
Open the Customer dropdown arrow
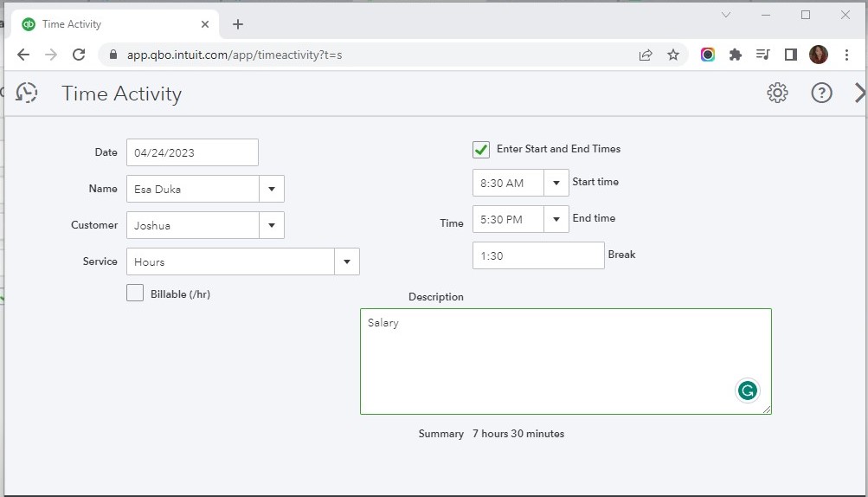coord(272,225)
